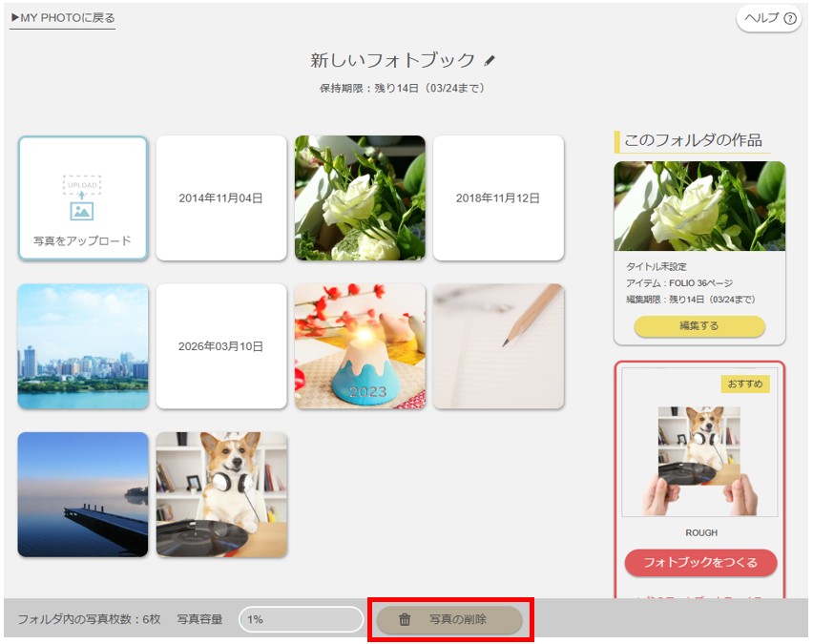Click the アイテム：FOLIO 36ページ text
813x644 pixels.
pos(679,283)
